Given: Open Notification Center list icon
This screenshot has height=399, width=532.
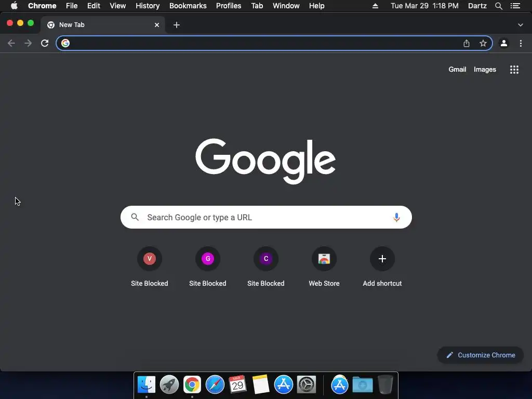Looking at the screenshot, I should point(515,6).
